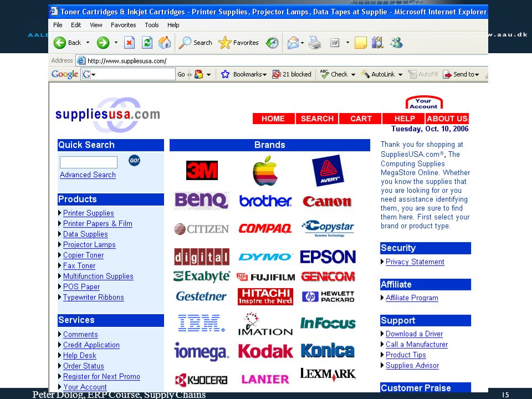Click the Back arrow icon in IE toolbar
The image size is (532, 399).
60,43
